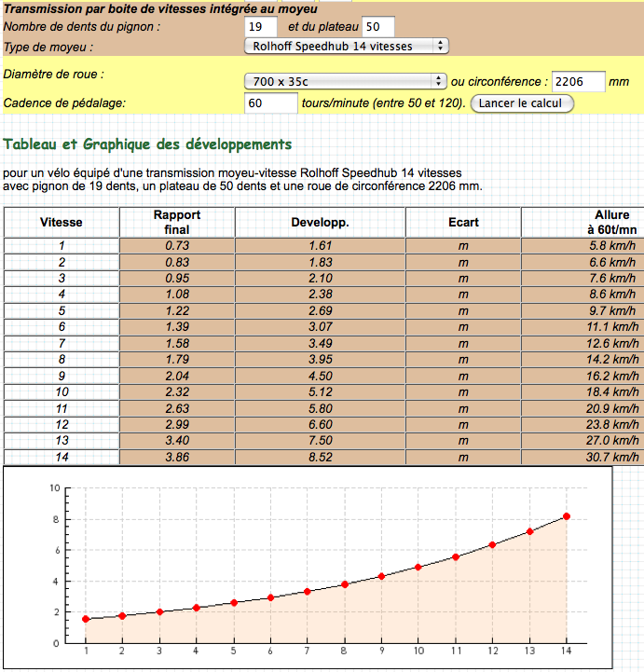Focus the cadence field showing 60
The image size is (644, 672).
271,103
